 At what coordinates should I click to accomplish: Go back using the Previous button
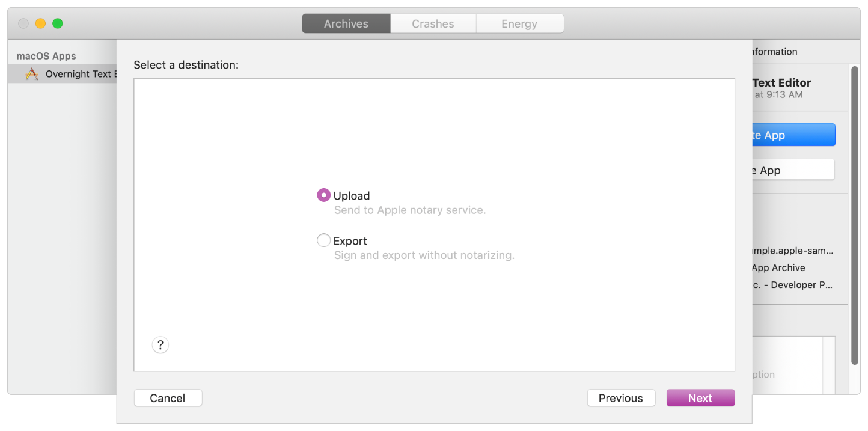[621, 397]
